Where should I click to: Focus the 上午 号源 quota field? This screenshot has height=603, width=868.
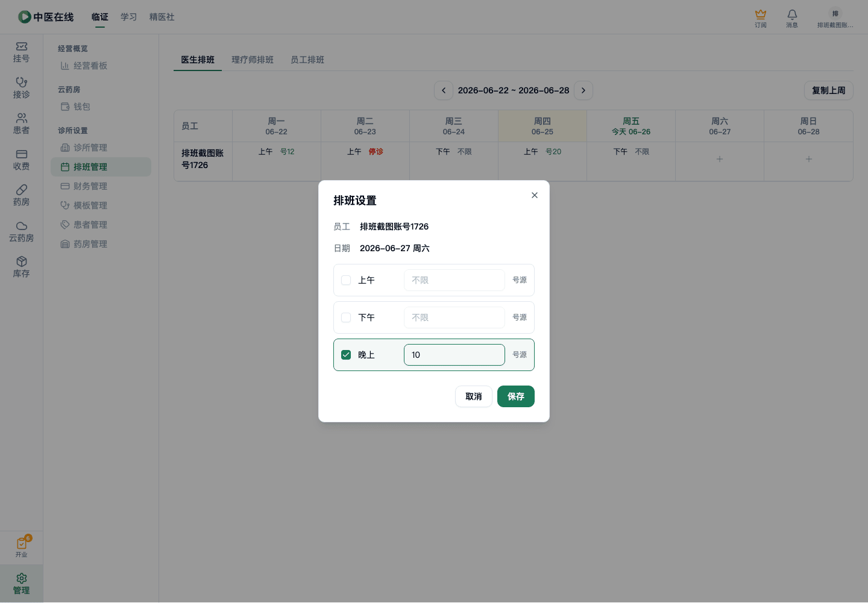tap(454, 280)
